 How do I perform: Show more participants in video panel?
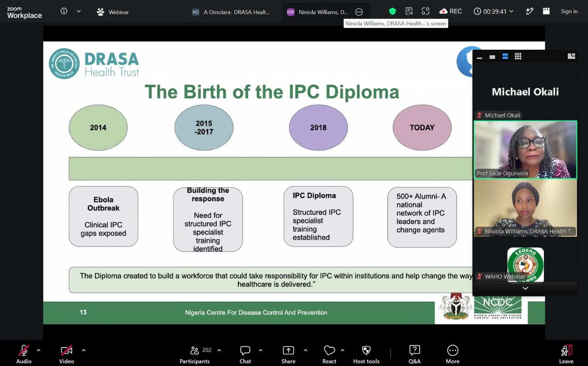pyautogui.click(x=525, y=288)
